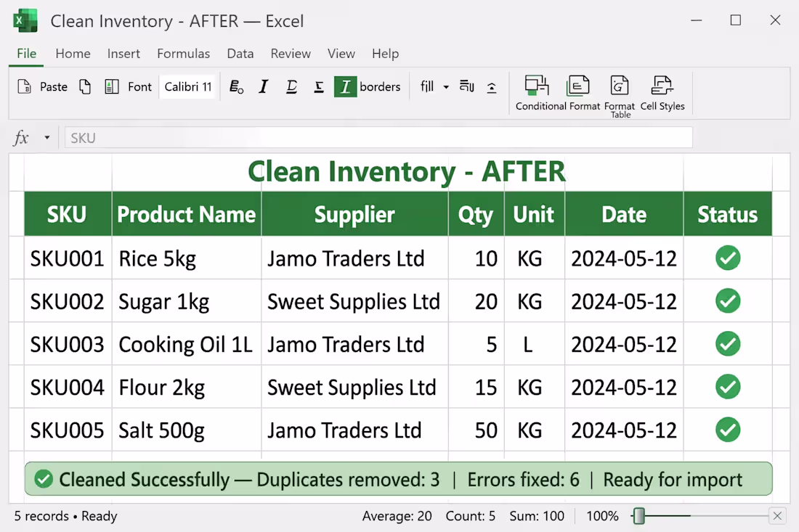Viewport: 799px width, 532px height.
Task: Click the small underlined text icon before borders
Action: tap(318, 87)
